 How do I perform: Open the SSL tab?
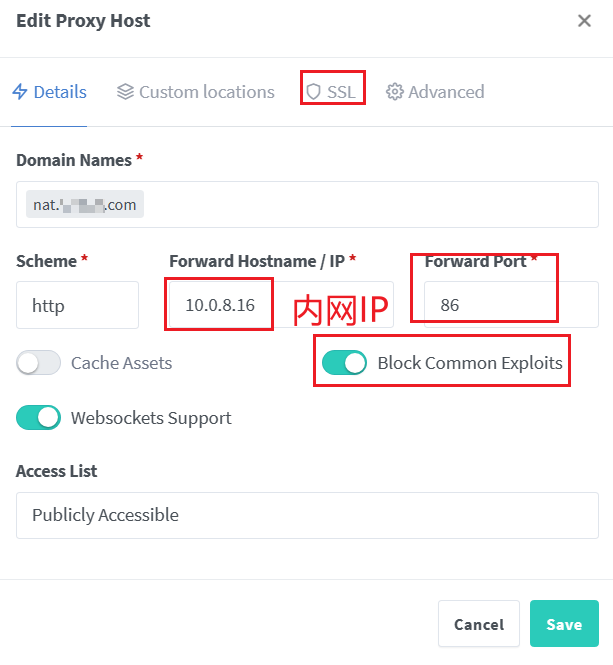pyautogui.click(x=340, y=92)
